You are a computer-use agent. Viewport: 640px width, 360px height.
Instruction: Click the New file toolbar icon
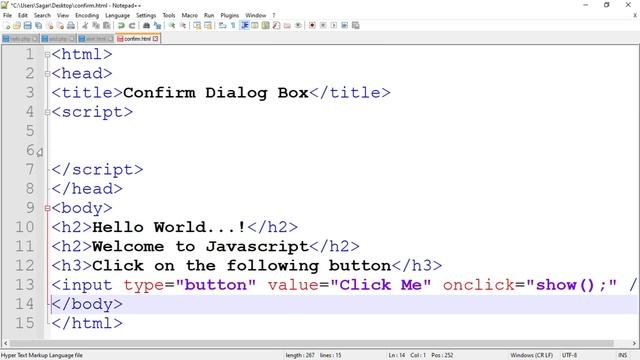tap(7, 25)
